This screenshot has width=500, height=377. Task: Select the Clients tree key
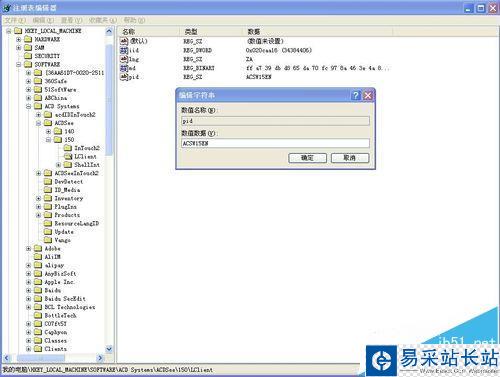click(56, 349)
